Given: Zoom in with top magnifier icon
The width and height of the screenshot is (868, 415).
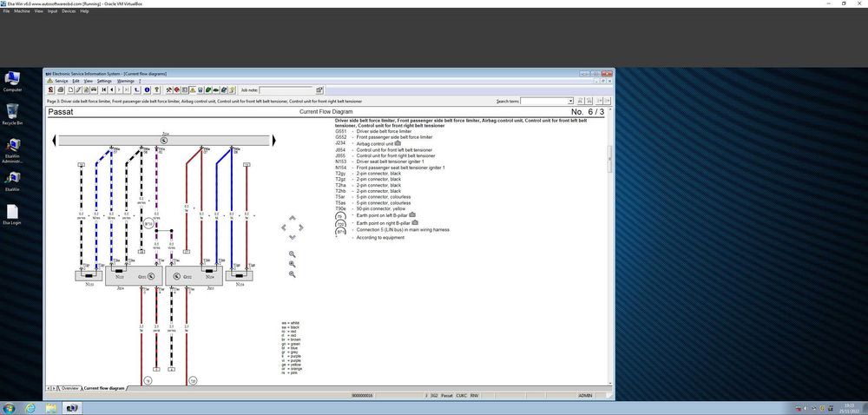Looking at the screenshot, I should pyautogui.click(x=293, y=254).
